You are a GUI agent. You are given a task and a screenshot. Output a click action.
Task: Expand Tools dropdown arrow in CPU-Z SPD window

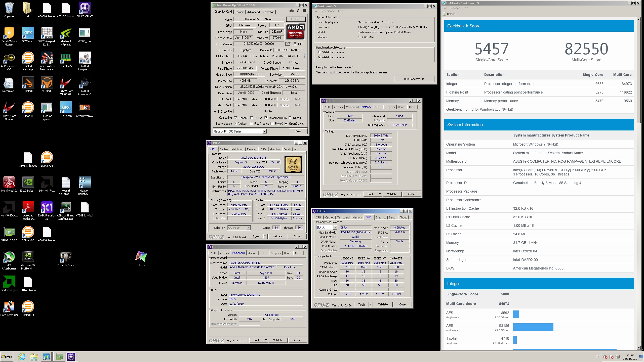coord(371,304)
